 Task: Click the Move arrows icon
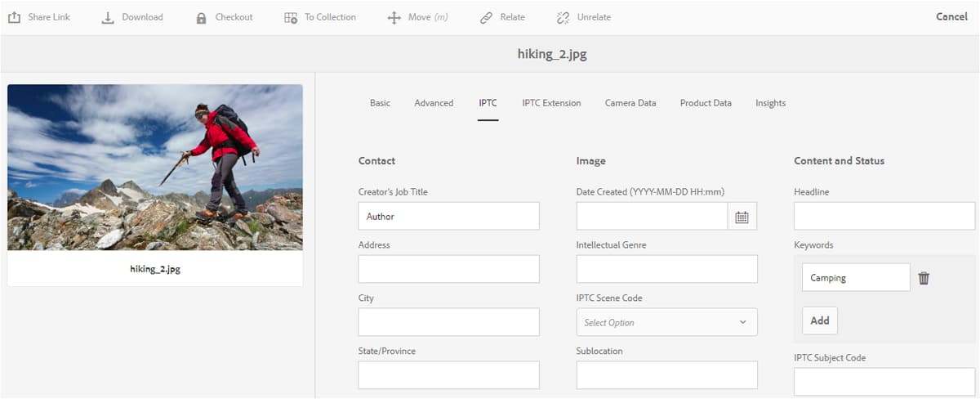[x=394, y=17]
